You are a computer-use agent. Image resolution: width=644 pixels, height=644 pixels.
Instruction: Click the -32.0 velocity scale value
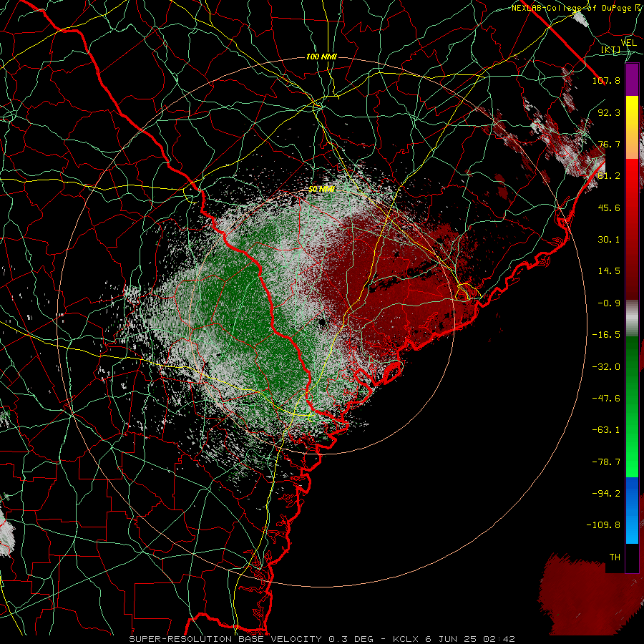pyautogui.click(x=606, y=367)
